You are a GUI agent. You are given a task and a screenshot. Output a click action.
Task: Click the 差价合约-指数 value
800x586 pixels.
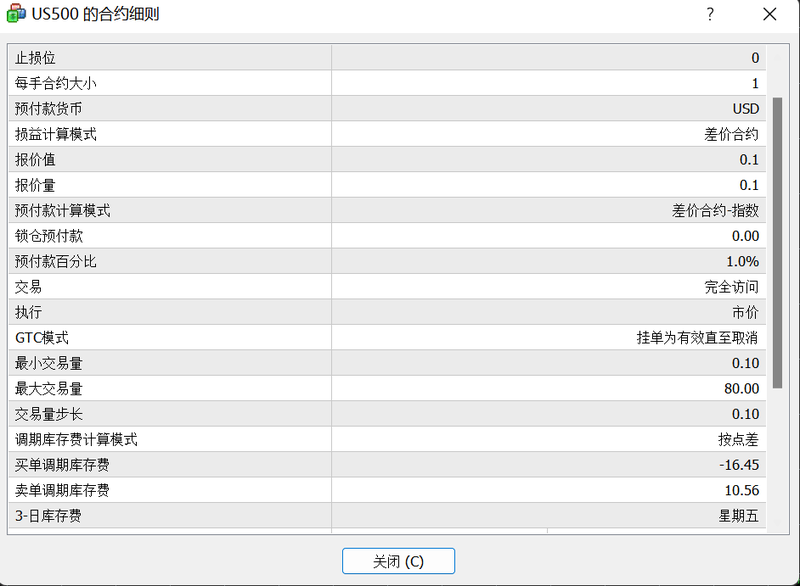coord(715,211)
